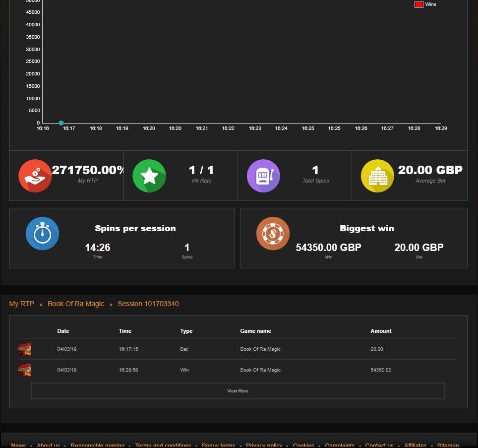Screen dimensions: 478x448
Task: Open Terms and conditions in the footer
Action: [163, 445]
